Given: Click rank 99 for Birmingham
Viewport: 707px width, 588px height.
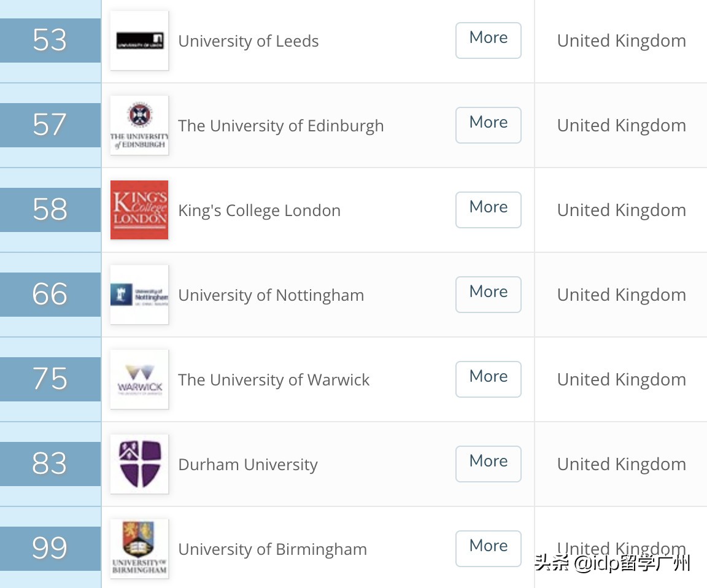Looking at the screenshot, I should [x=50, y=549].
